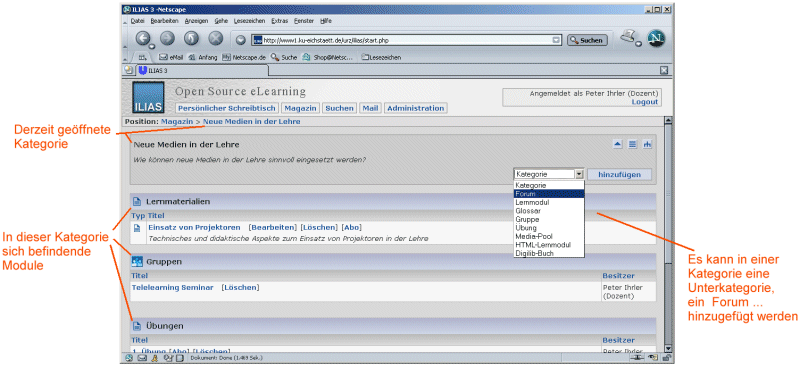
Task: Click the Übungen section document icon
Action: pyautogui.click(x=137, y=326)
